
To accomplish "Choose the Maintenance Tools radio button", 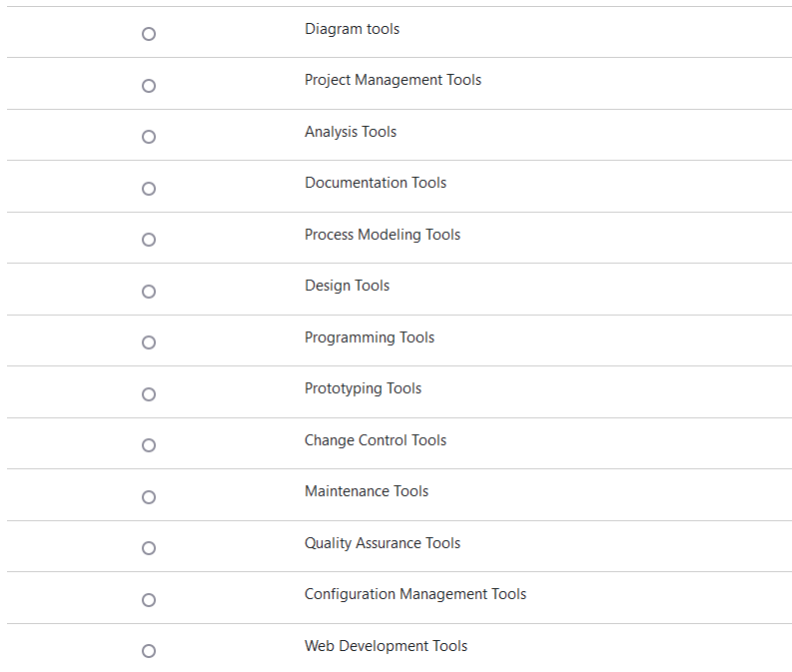I will (149, 497).
